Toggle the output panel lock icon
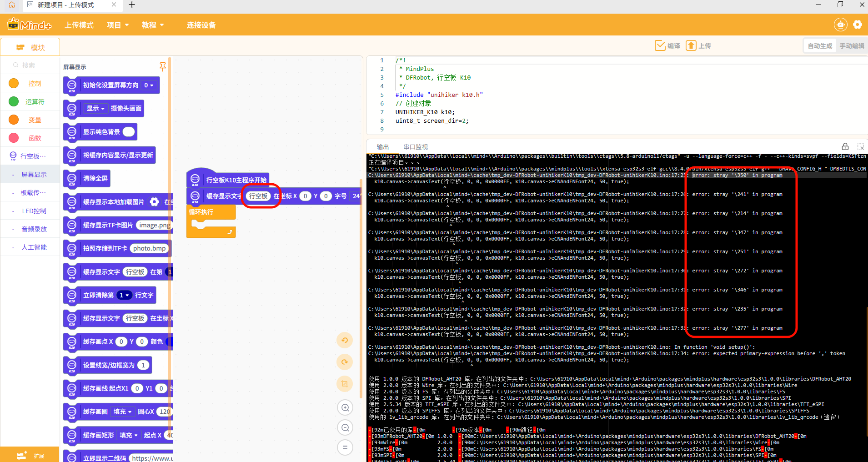This screenshot has width=868, height=462. pos(845,146)
